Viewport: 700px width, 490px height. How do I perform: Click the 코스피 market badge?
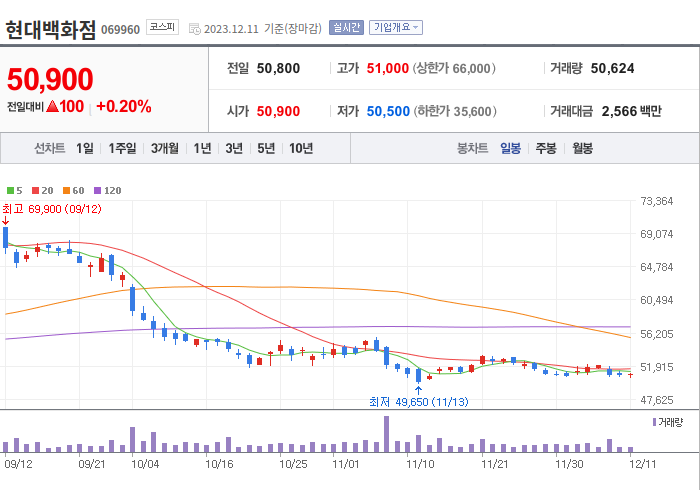162,27
